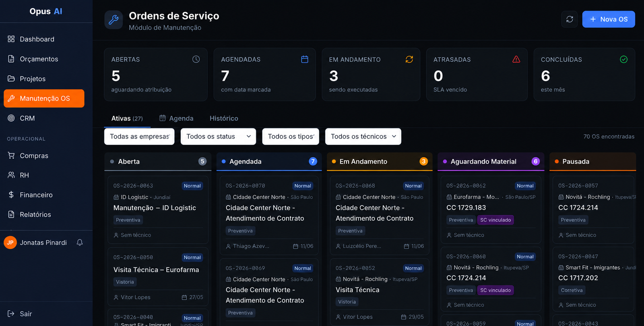This screenshot has height=326, width=644.
Task: Open Manutenção OS in the sidebar
Action: pyautogui.click(x=44, y=98)
